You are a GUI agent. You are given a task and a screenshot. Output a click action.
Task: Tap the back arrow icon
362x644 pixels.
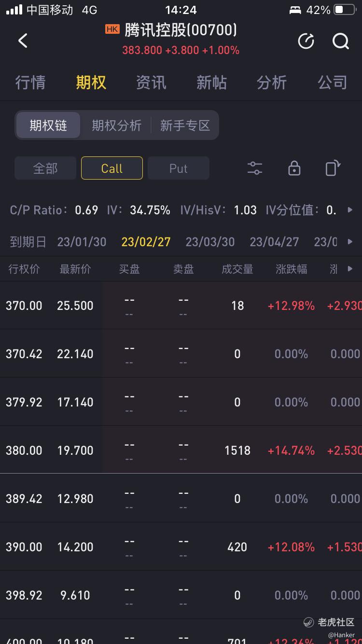pos(23,41)
